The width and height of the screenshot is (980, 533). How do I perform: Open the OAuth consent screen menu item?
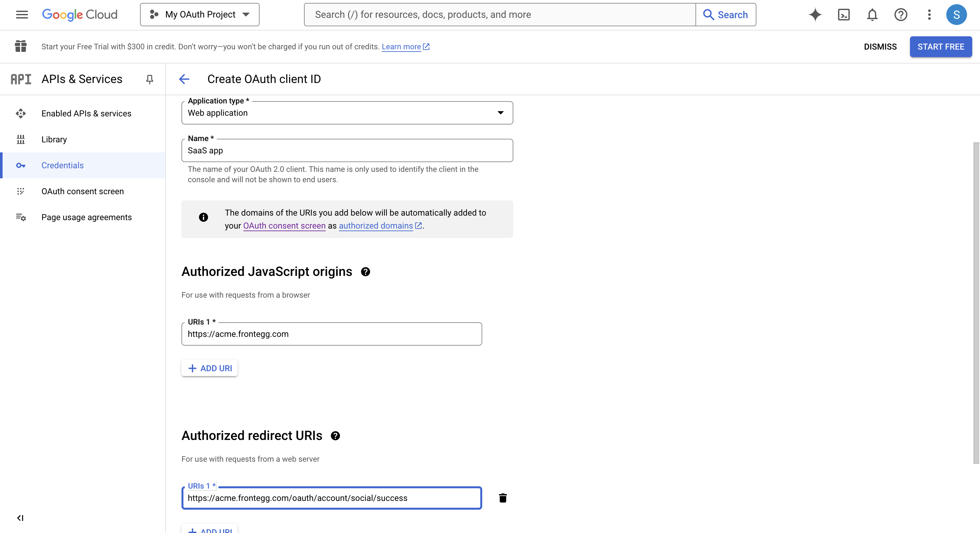83,191
